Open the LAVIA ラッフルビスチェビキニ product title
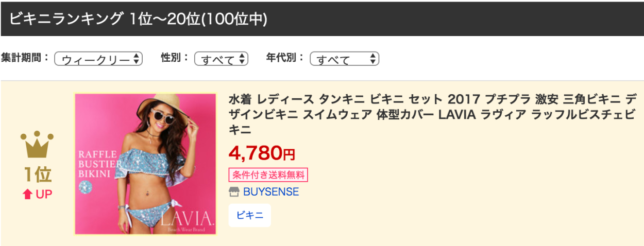 pos(432,113)
